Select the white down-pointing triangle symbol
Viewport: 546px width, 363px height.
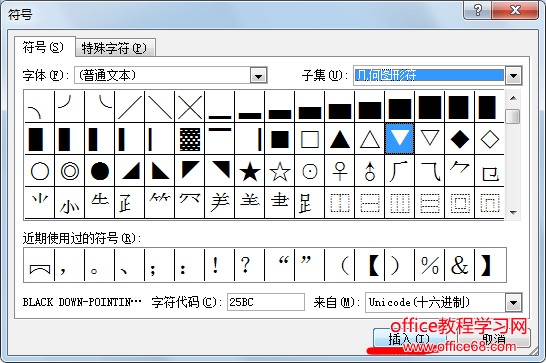429,139
